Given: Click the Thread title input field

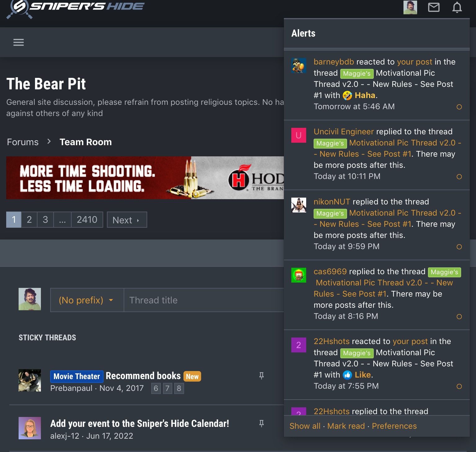Looking at the screenshot, I should click(x=204, y=300).
